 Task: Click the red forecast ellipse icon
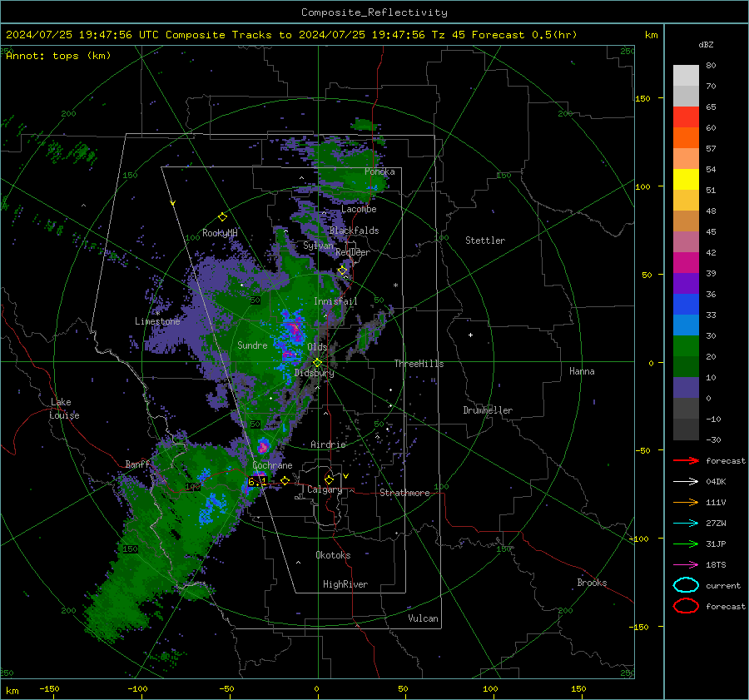coord(686,606)
